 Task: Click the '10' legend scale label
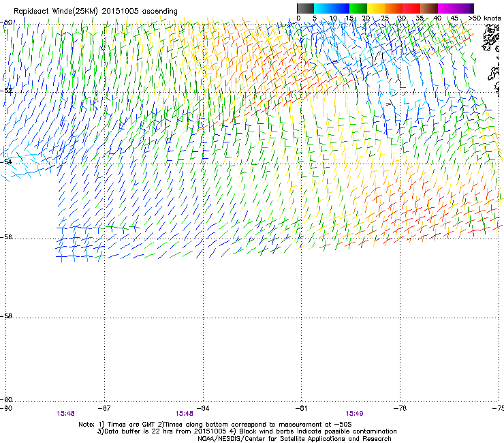click(x=333, y=18)
